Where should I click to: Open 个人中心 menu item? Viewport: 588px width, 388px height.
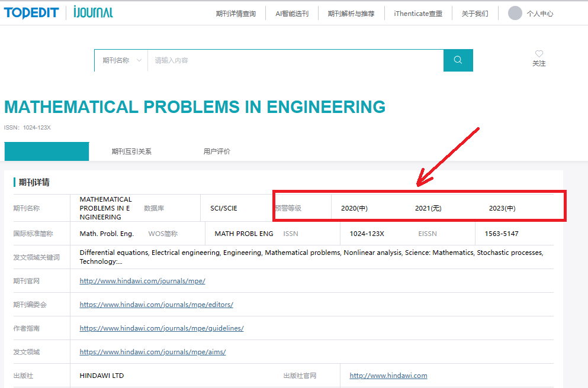pos(539,14)
